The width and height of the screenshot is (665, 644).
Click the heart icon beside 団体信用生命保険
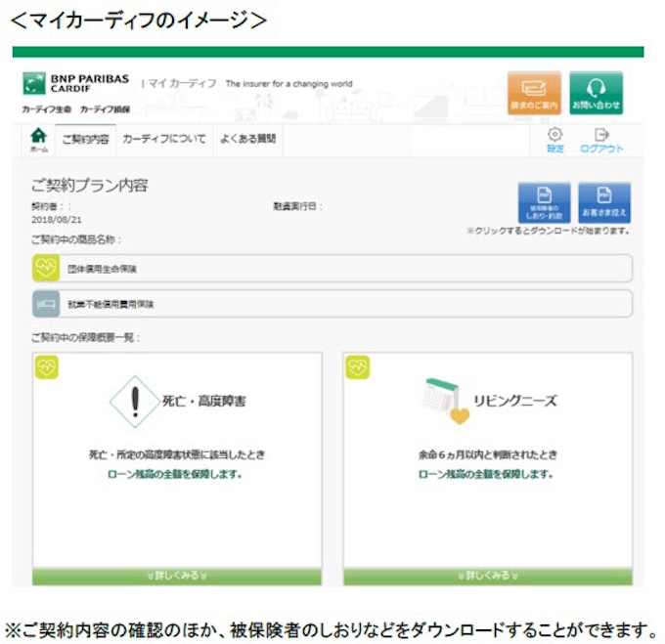[x=45, y=268]
